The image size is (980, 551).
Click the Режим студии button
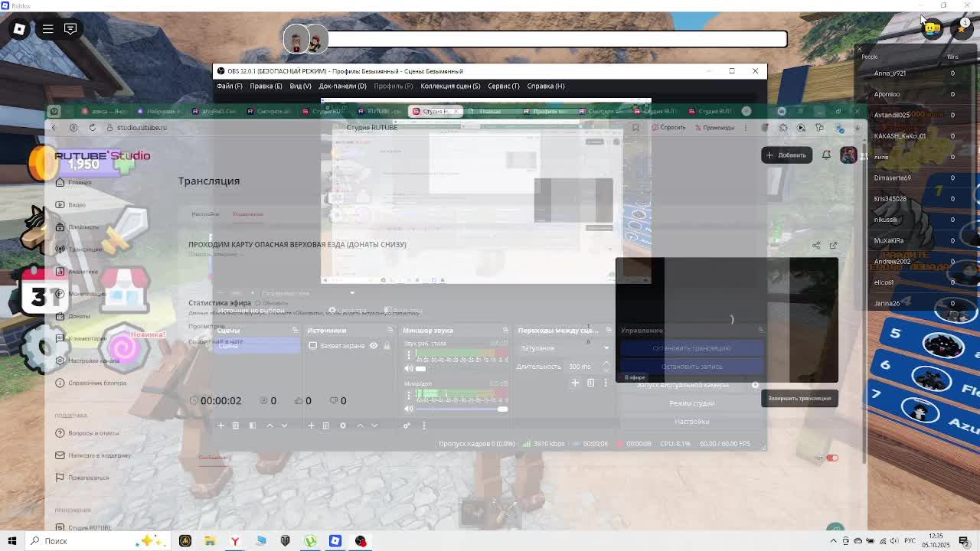tap(691, 403)
